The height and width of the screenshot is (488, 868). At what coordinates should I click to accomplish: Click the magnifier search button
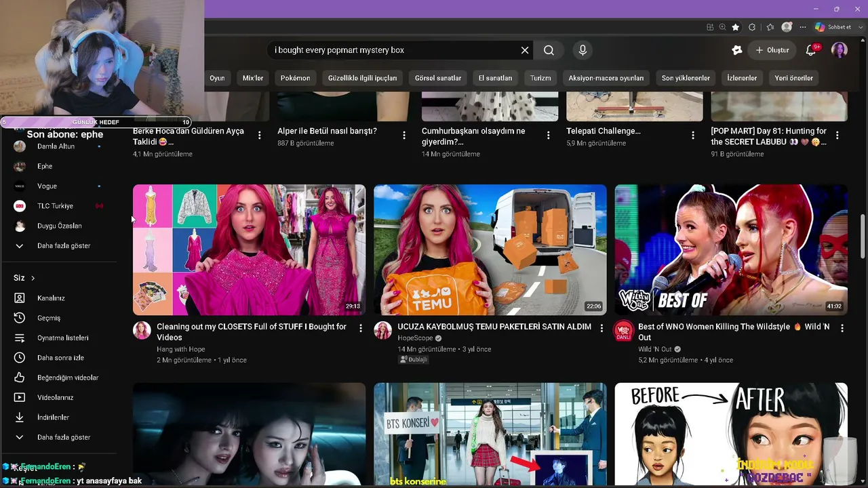click(549, 50)
